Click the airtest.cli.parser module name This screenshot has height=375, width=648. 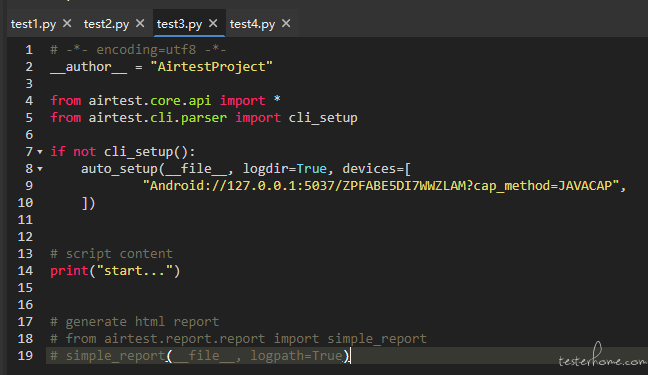[157, 118]
